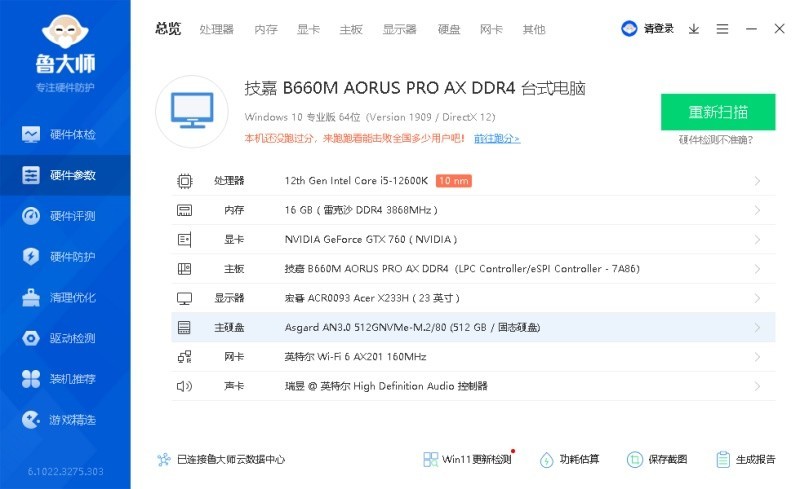Expand the 声卡 row chevron
This screenshot has height=489, width=800.
coord(757,386)
